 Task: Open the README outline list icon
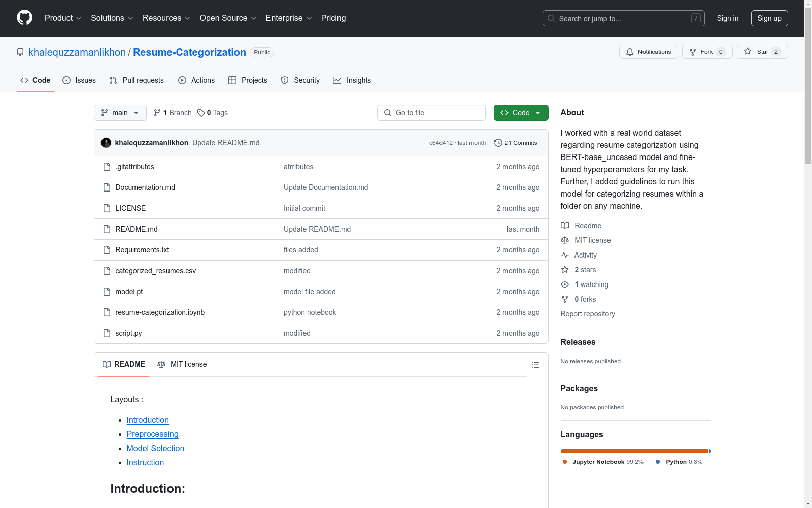535,365
